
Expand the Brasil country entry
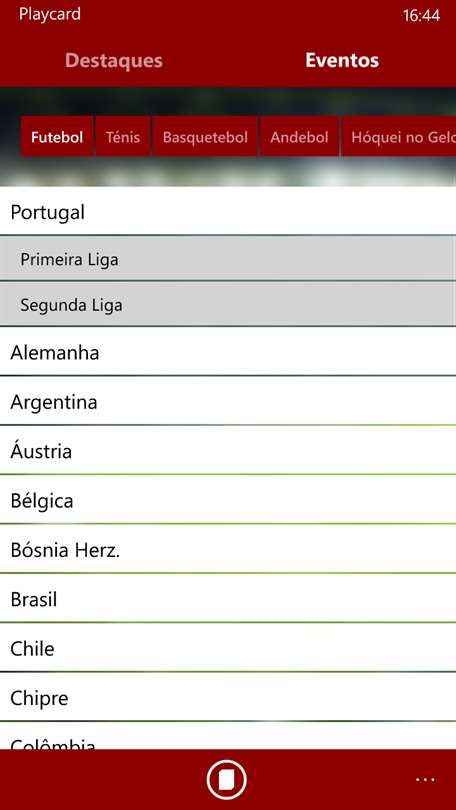(x=228, y=598)
